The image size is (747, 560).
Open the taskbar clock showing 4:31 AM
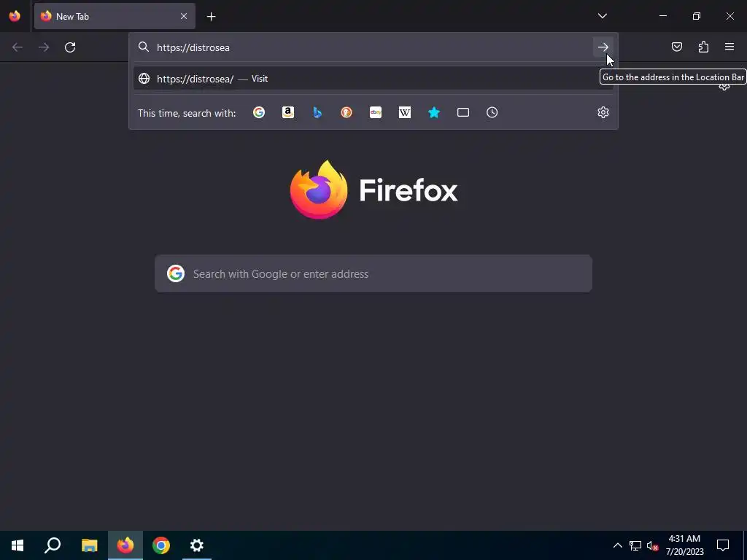(684, 545)
